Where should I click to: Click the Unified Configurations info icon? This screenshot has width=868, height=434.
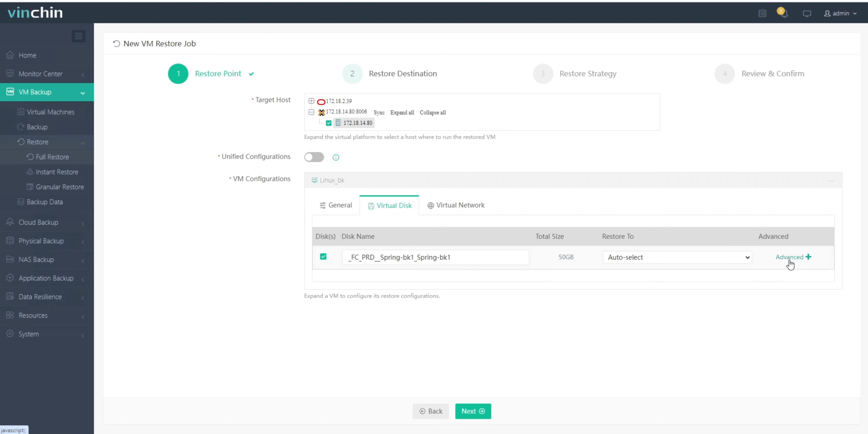(x=336, y=158)
